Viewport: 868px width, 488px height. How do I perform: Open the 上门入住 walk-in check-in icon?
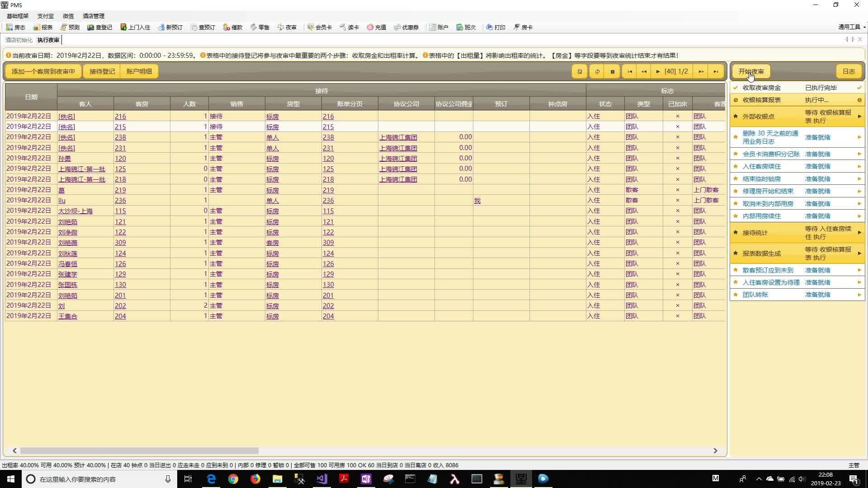pos(135,27)
